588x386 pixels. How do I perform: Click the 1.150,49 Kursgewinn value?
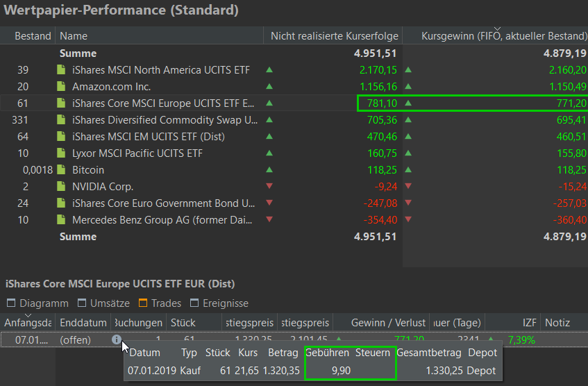click(568, 87)
